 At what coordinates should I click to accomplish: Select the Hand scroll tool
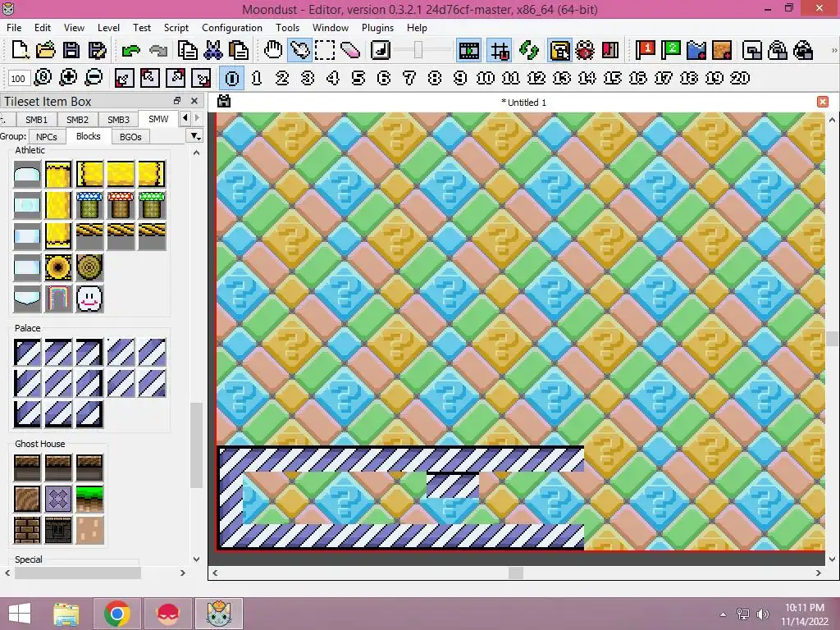[x=273, y=50]
